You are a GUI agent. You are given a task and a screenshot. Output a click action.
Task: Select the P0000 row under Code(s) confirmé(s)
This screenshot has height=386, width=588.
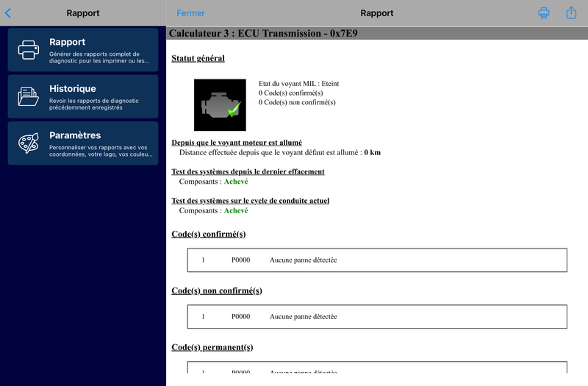(x=377, y=260)
